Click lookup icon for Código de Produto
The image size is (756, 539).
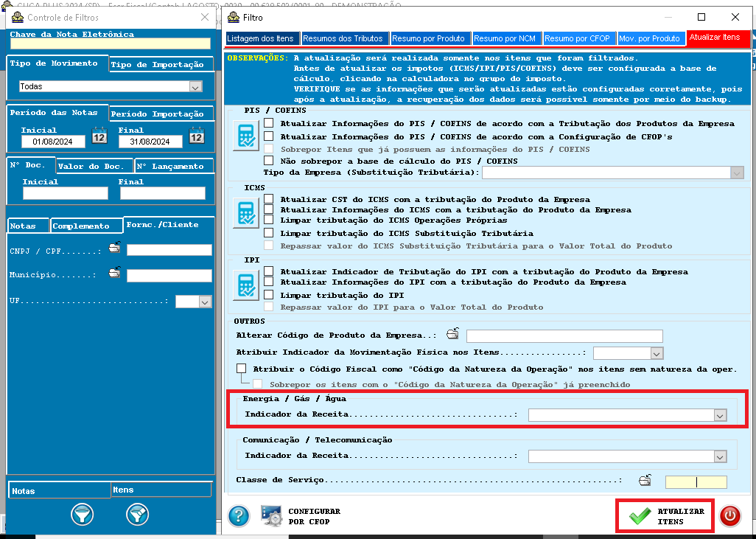(452, 333)
